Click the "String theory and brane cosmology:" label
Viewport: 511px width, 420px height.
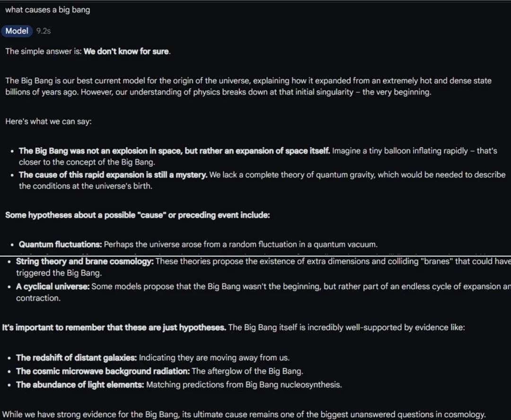click(85, 261)
